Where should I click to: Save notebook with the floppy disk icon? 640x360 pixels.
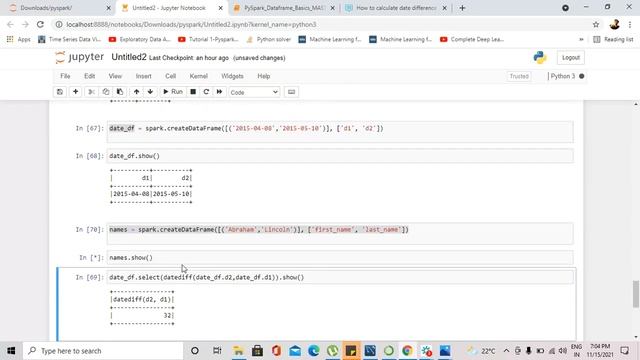[60, 92]
